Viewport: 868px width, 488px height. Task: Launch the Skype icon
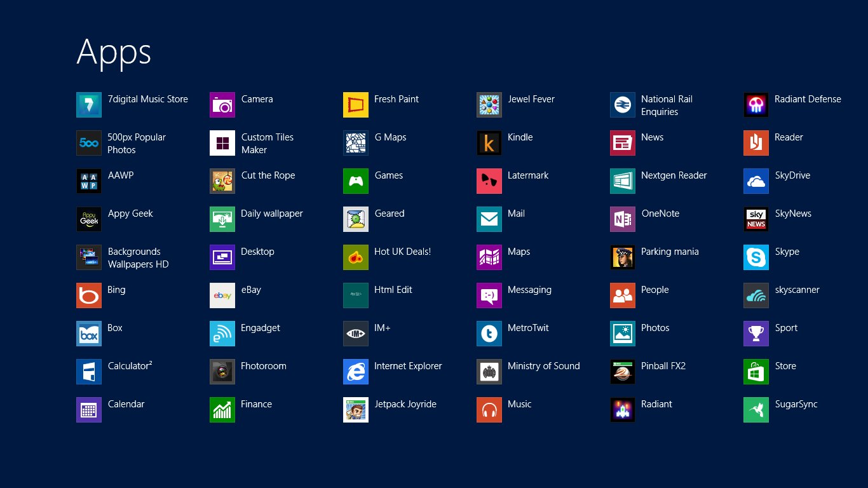tap(756, 257)
